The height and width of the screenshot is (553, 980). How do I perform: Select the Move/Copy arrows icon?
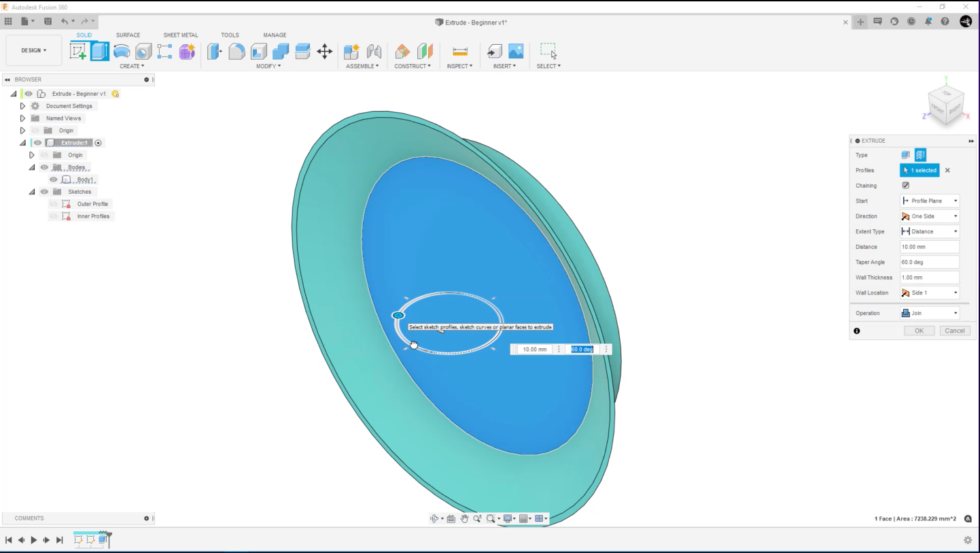point(324,52)
